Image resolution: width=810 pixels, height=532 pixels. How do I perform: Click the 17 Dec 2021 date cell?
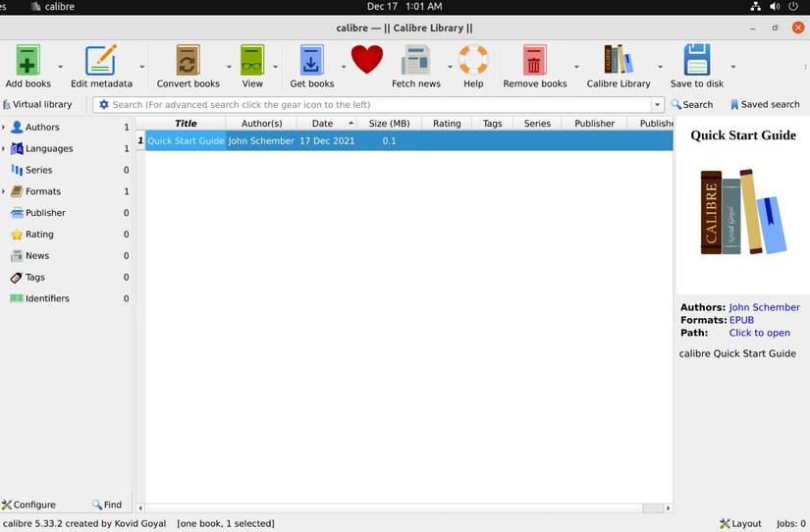tap(327, 141)
